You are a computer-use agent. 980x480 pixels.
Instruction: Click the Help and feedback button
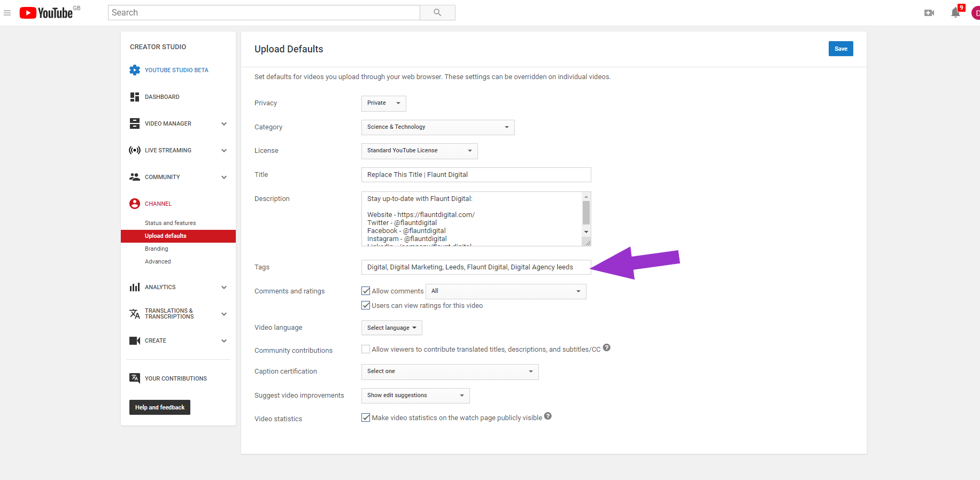[160, 407]
